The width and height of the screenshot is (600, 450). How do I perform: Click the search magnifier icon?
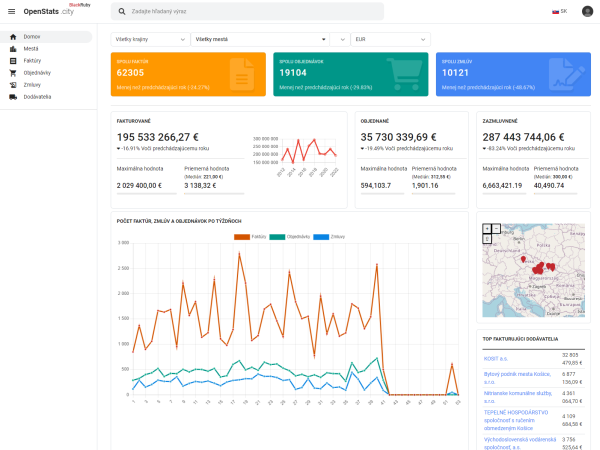click(x=122, y=11)
